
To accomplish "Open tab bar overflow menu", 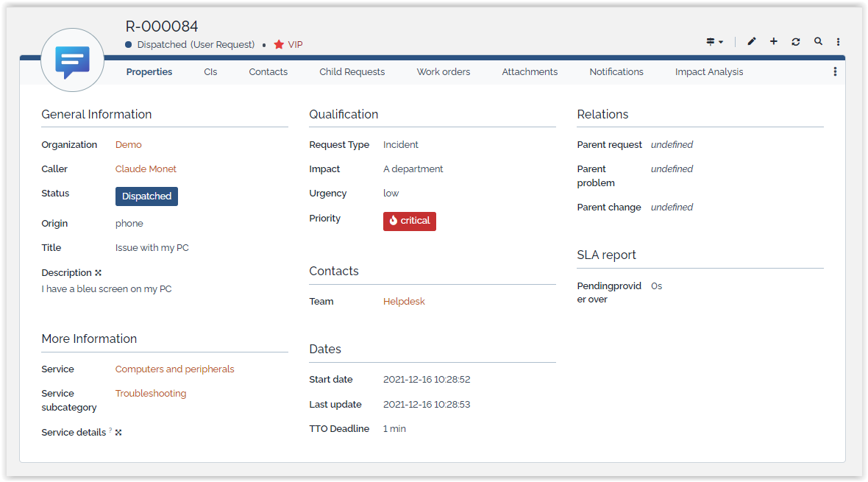I will point(834,72).
